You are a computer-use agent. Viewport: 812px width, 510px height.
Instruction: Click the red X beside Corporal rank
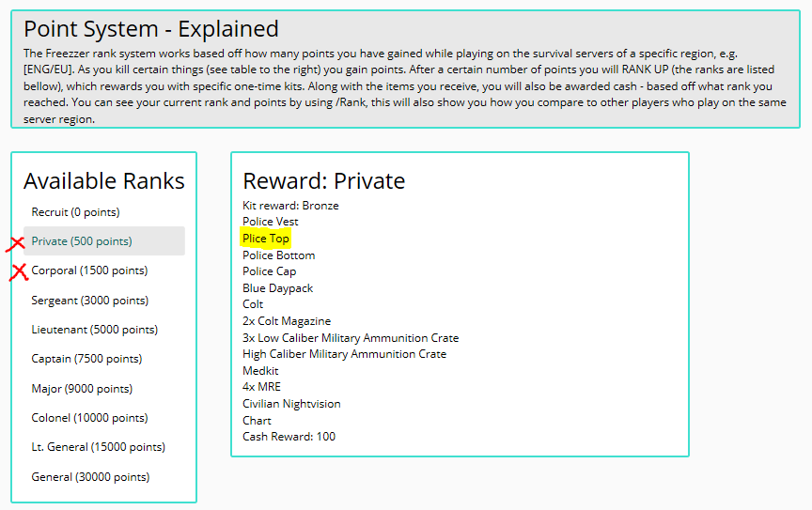point(18,272)
